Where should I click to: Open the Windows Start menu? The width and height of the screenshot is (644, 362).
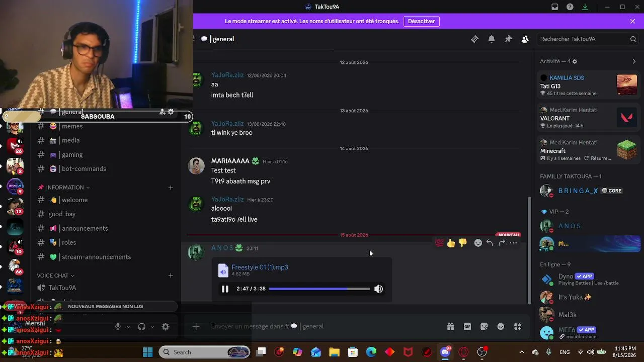coord(147,352)
